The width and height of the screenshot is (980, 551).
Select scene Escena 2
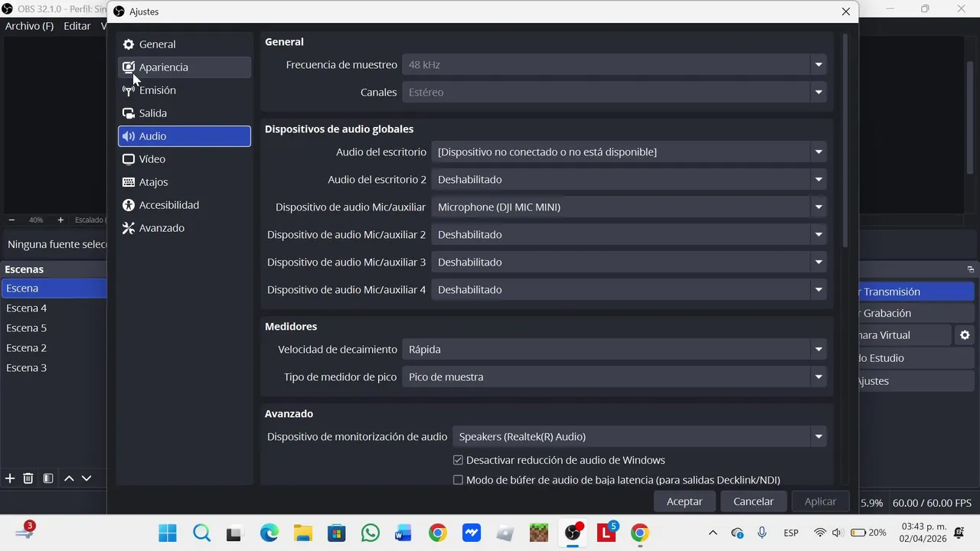tap(54, 348)
